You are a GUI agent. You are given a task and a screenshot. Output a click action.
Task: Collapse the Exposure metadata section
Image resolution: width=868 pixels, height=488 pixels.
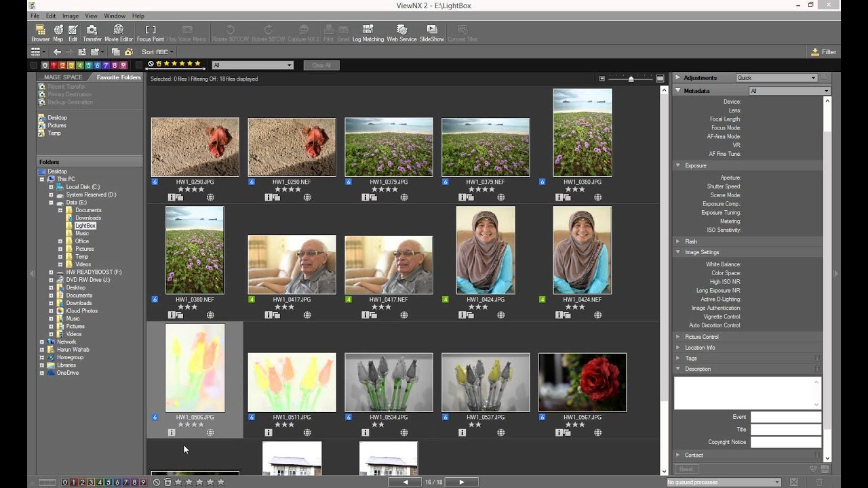coord(677,165)
